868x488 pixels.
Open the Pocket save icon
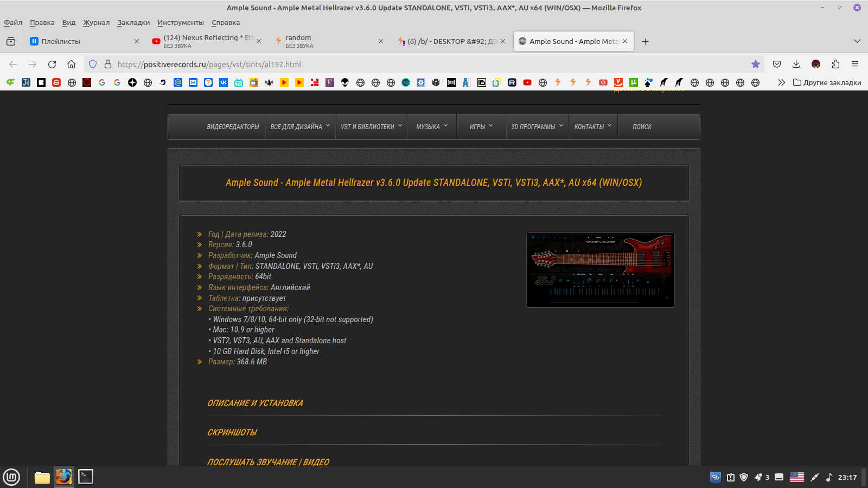(777, 64)
